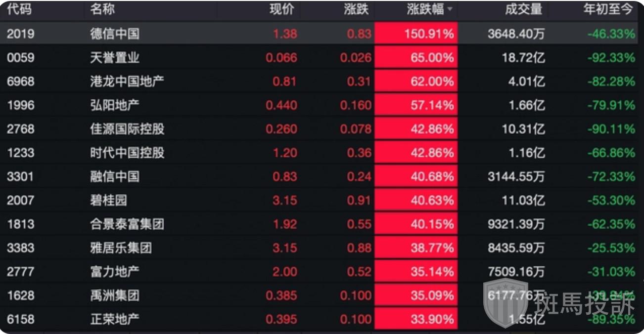Open 融信中国 stock details
The height and width of the screenshot is (334, 644).
click(115, 176)
